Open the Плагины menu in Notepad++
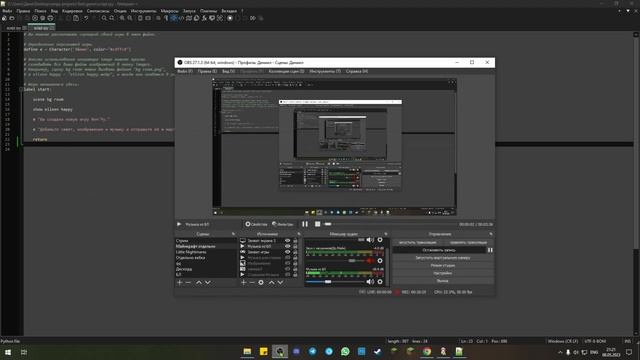Screen dimensions: 640x360 209,11
